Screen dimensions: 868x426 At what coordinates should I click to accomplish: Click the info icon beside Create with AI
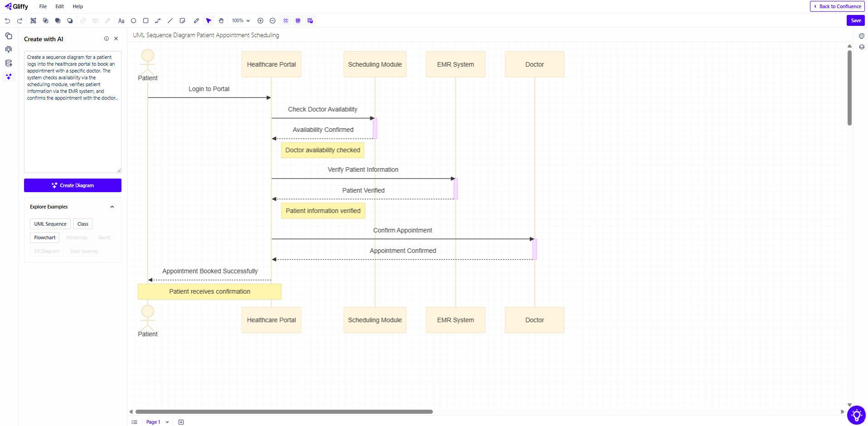107,39
